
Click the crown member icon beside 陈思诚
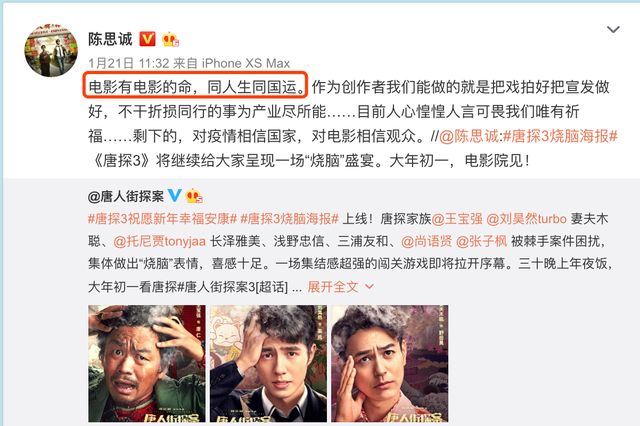[170, 40]
